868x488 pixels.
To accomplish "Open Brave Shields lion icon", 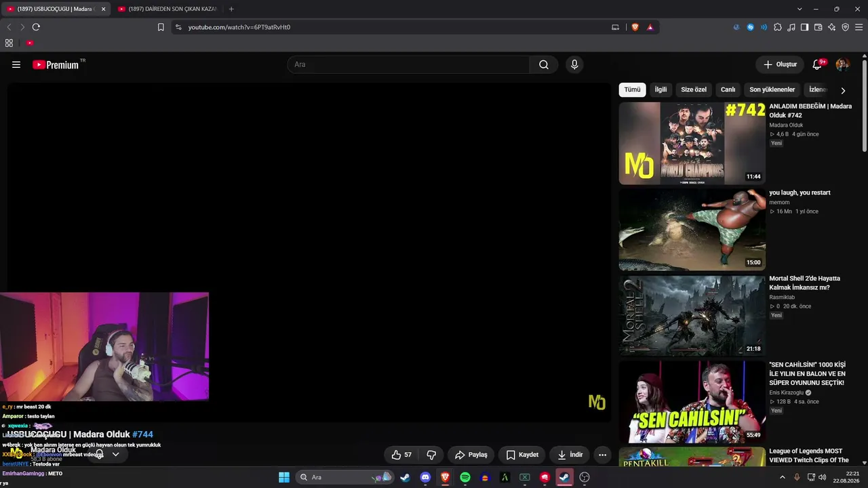I will (x=635, y=27).
